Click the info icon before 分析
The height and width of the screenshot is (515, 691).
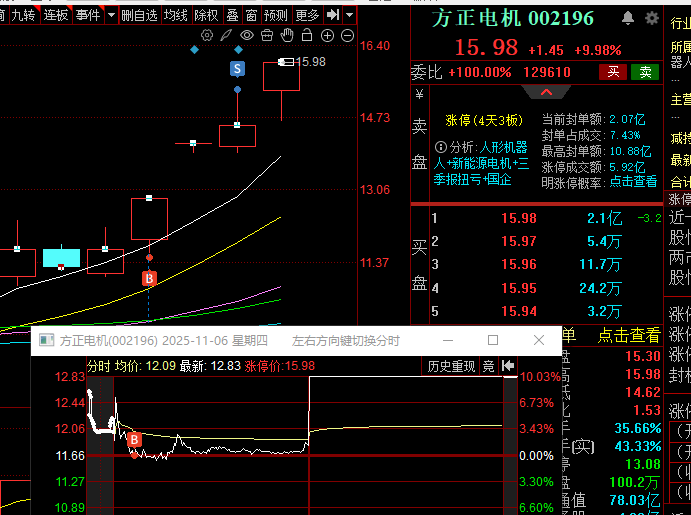click(441, 147)
